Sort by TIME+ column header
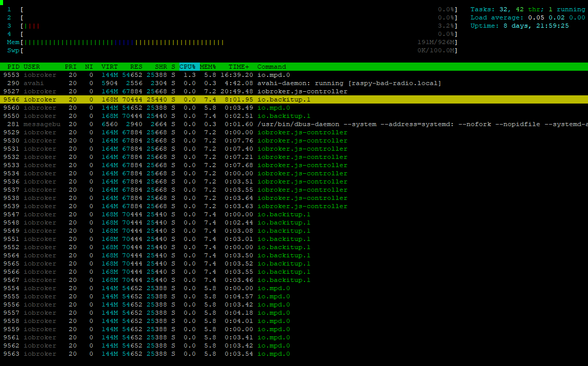 coord(239,67)
